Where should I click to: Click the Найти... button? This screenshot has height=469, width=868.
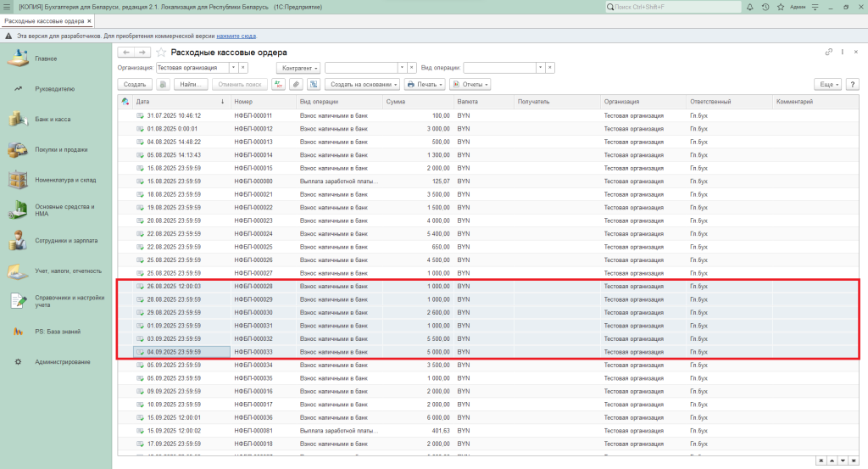(x=191, y=85)
